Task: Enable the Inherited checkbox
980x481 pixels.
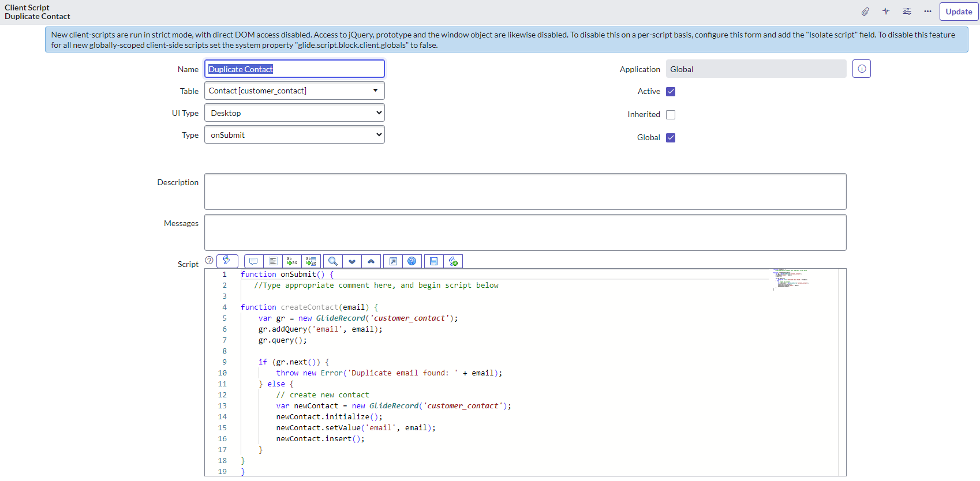Action: point(671,115)
